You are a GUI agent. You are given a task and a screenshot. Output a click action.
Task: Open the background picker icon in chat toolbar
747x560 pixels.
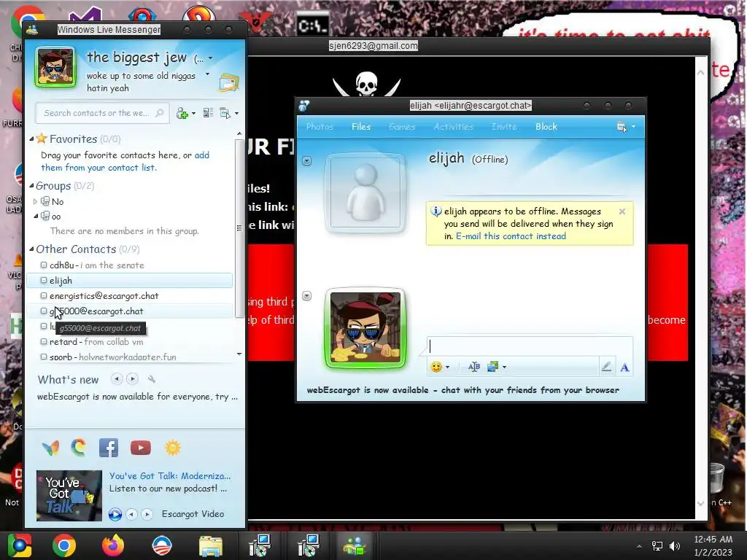492,366
